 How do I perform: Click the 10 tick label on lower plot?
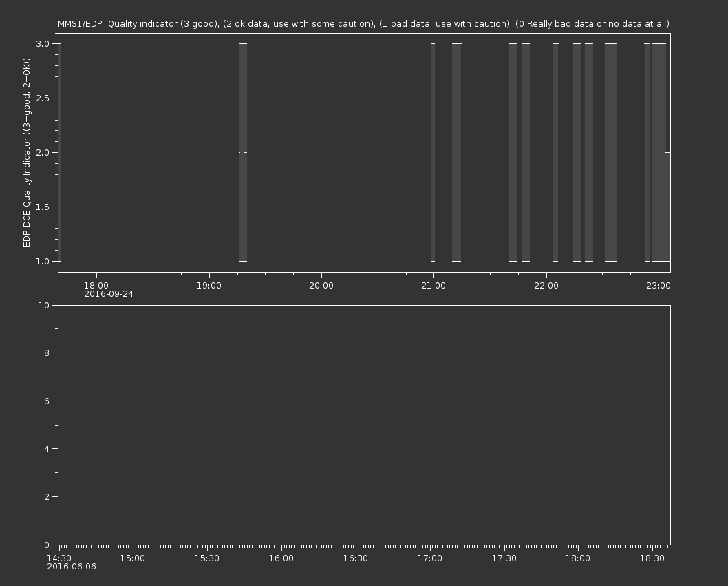44,305
